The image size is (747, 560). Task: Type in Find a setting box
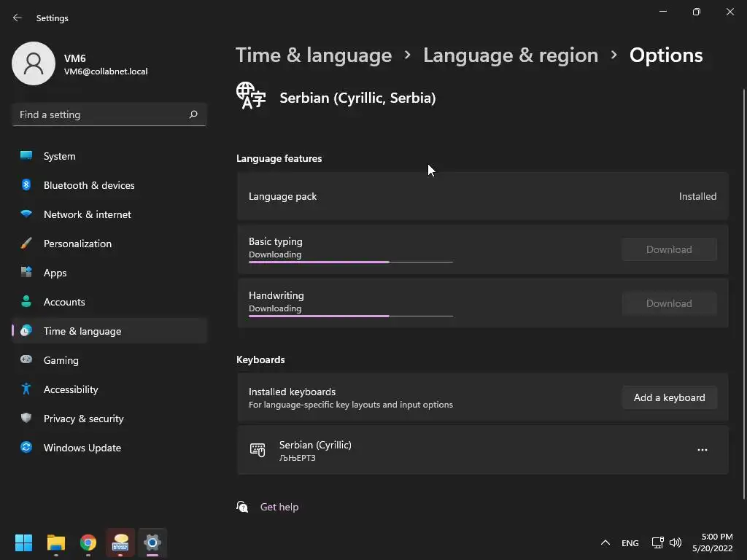click(101, 114)
